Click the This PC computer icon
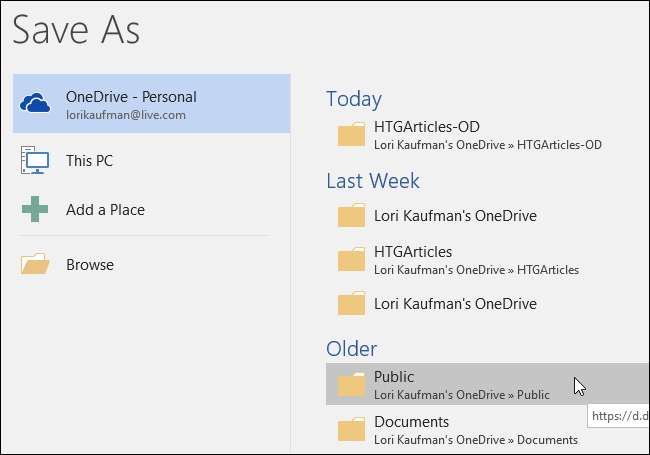Viewport: 650px width, 455px height. tap(36, 160)
